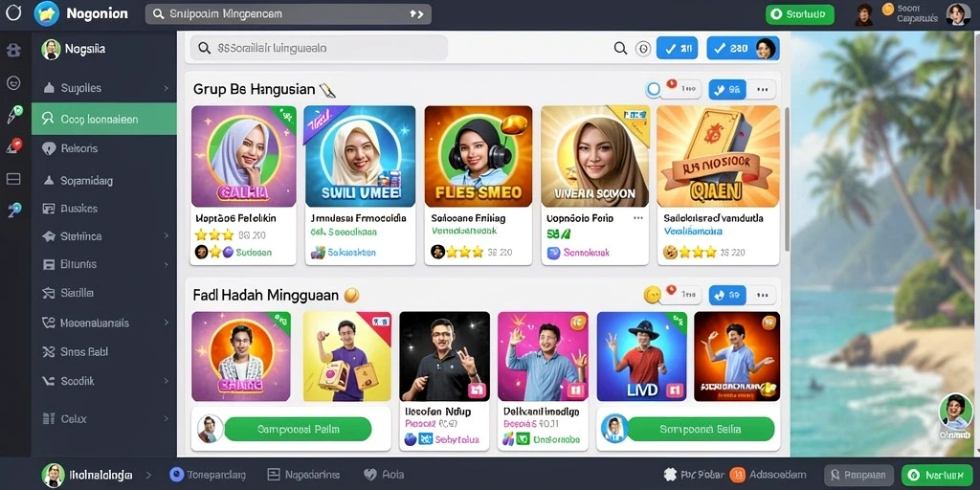Viewport: 980px width, 490px height.
Task: Click the green Ssortuide button in top bar
Action: 800,13
